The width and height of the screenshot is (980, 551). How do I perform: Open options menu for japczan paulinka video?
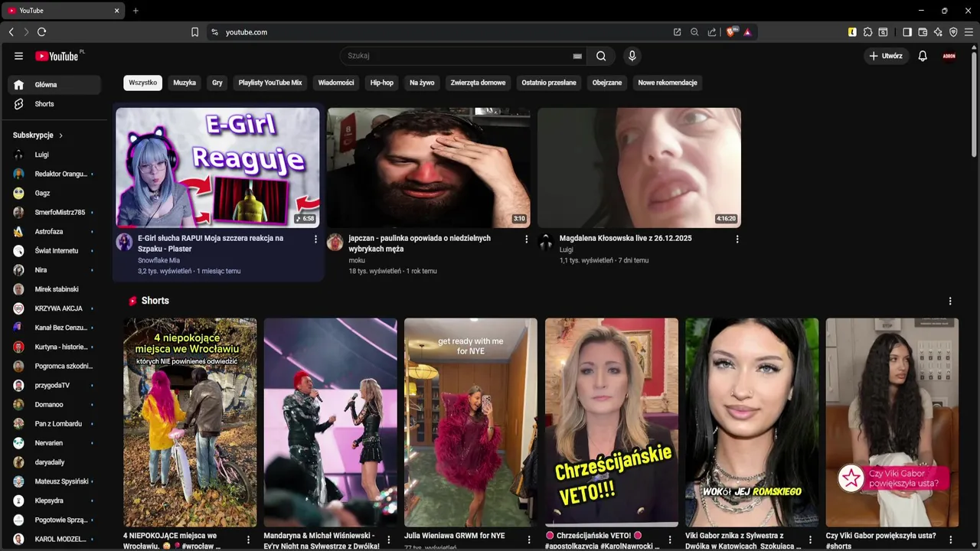point(526,239)
